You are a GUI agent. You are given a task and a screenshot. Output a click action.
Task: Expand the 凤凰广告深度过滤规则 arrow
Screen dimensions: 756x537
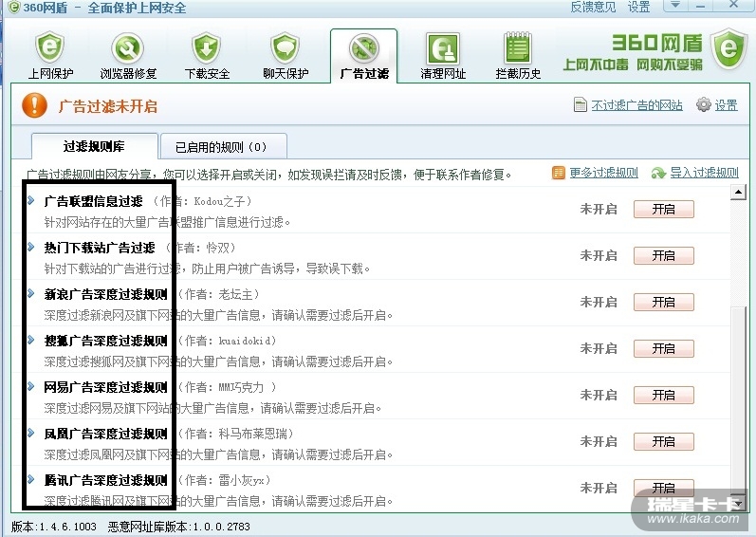(31, 433)
